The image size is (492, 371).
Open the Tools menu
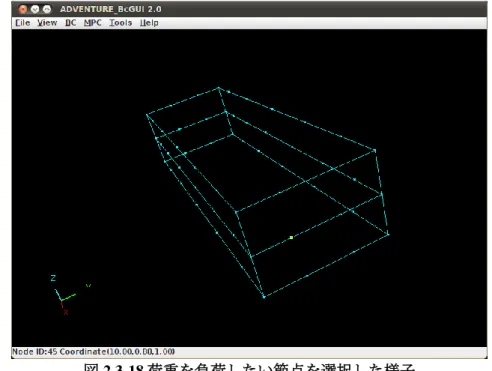(x=121, y=23)
